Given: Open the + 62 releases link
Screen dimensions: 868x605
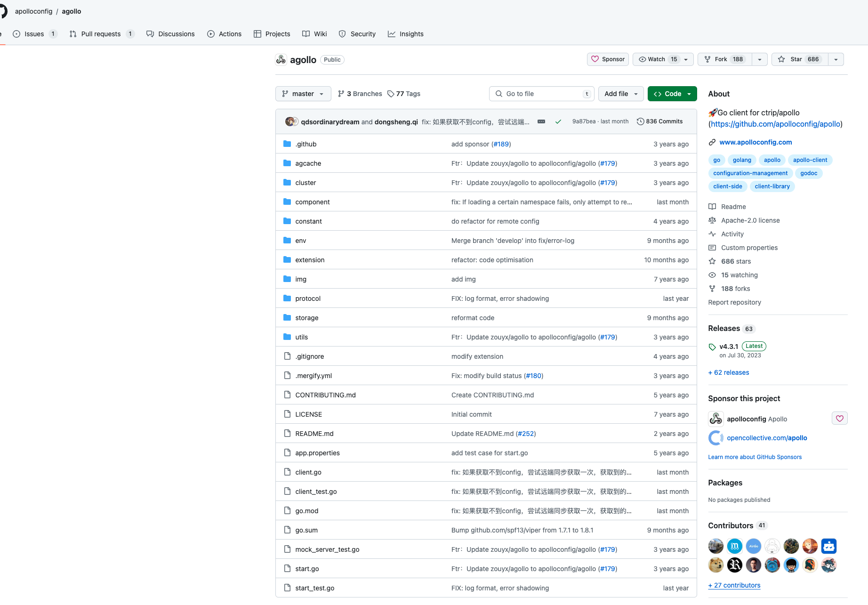Looking at the screenshot, I should pos(729,372).
